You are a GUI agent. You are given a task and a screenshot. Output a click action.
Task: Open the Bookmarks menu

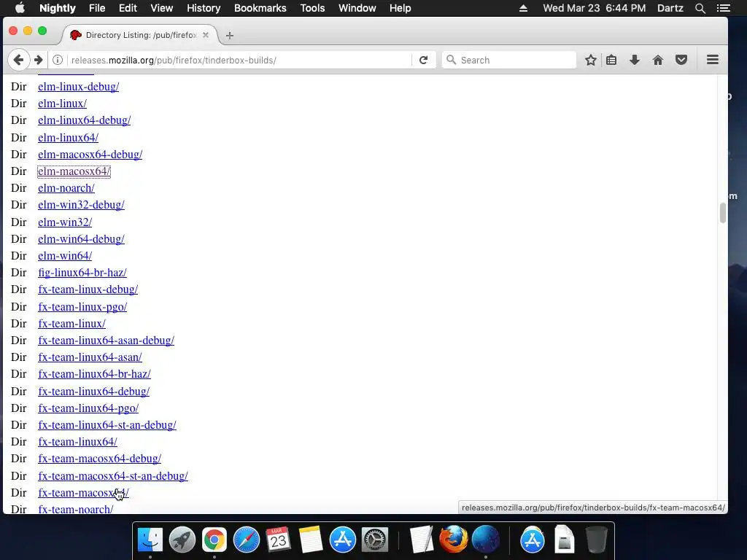click(x=260, y=8)
